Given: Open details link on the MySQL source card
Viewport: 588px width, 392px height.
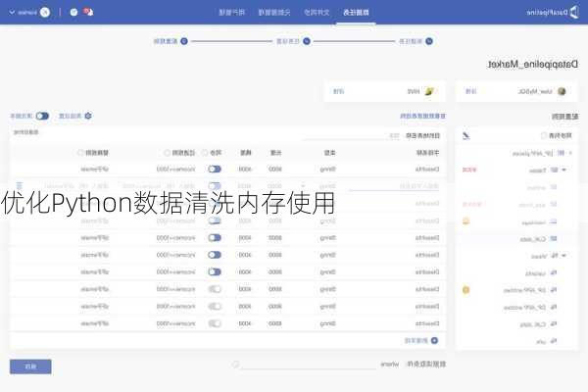Looking at the screenshot, I should click(x=470, y=91).
